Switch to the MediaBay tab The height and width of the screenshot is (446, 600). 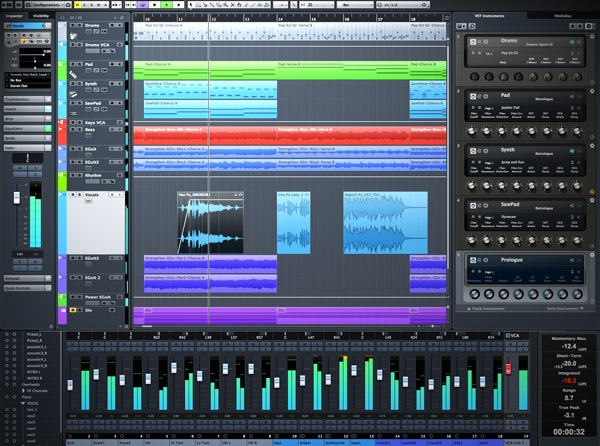562,16
